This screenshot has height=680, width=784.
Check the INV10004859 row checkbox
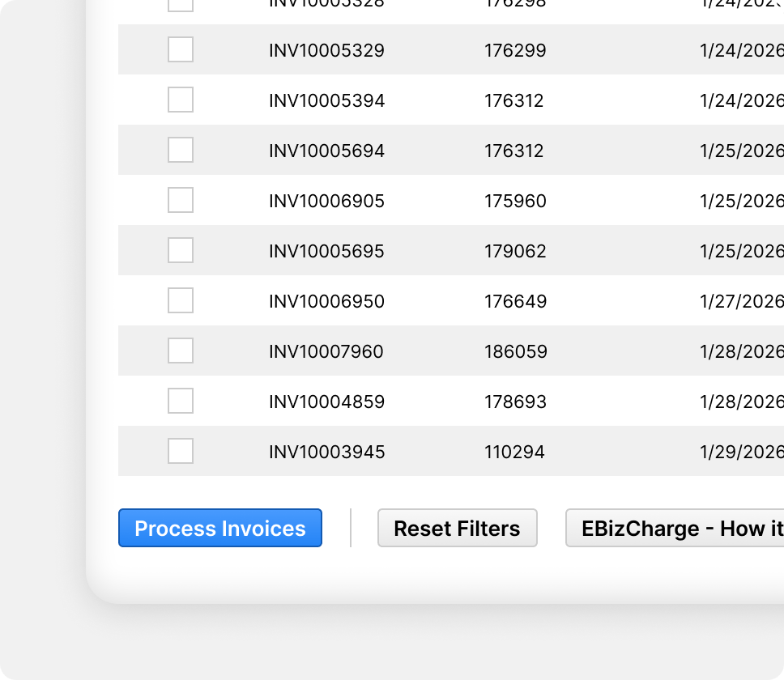(x=180, y=402)
